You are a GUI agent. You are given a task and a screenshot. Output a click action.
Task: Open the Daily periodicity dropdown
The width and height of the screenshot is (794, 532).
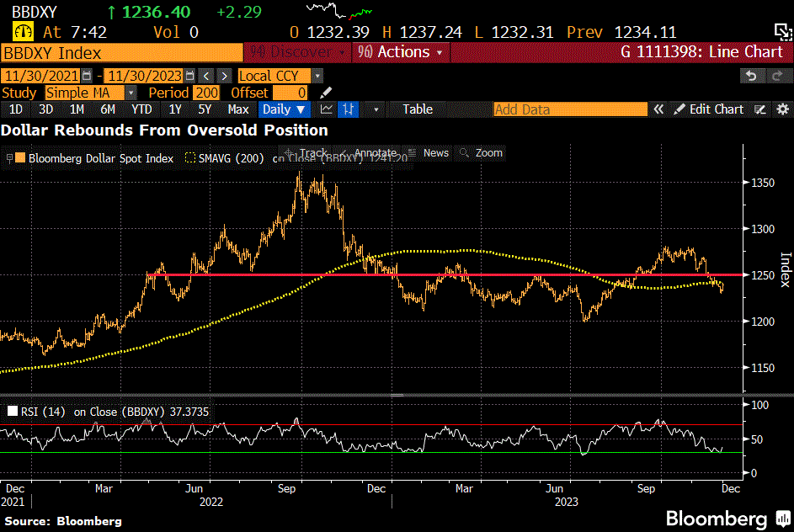click(x=284, y=109)
